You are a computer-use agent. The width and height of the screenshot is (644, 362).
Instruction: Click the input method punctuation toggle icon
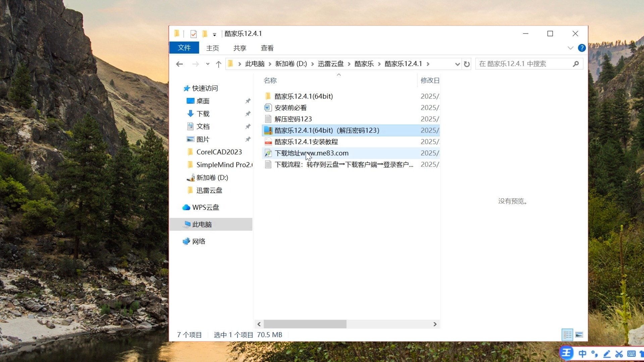tap(595, 354)
